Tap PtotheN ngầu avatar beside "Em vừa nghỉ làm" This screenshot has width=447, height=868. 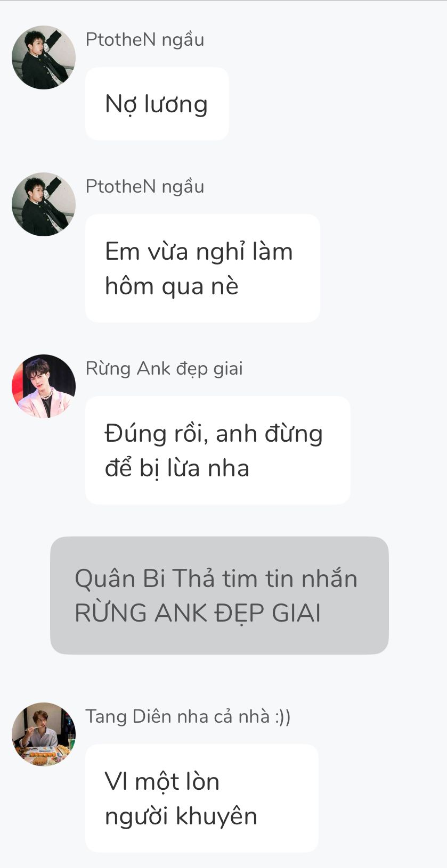[x=44, y=204]
